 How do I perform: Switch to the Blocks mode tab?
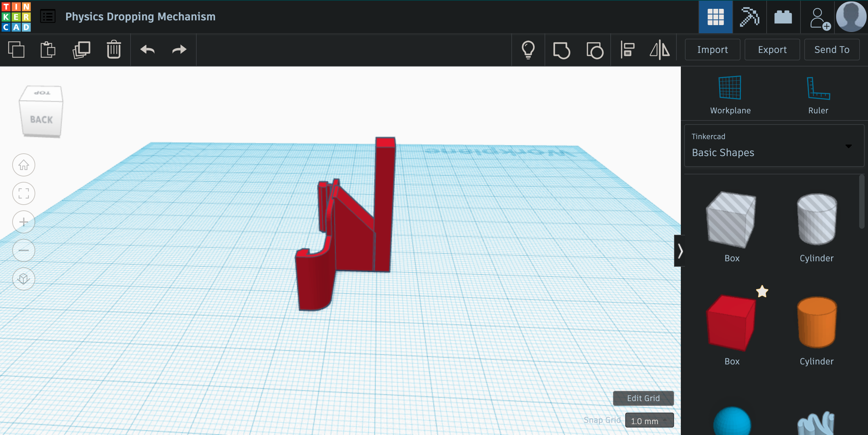click(x=749, y=17)
